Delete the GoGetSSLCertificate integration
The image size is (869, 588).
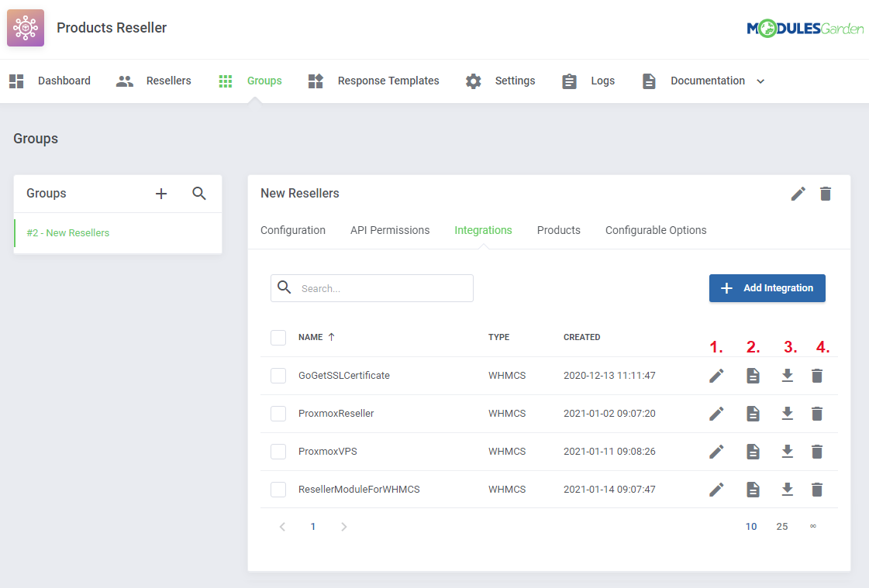pos(817,376)
